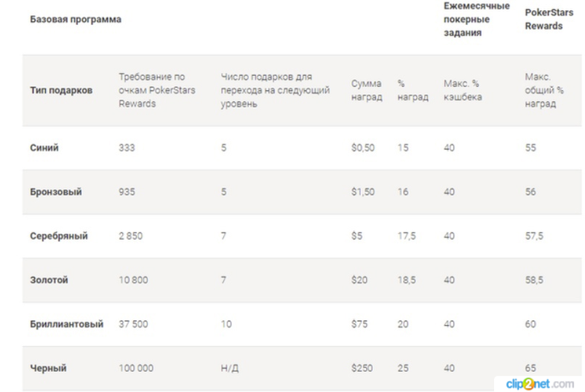Select the "$0,50" reward amount cell
This screenshot has height=392, width=585.
(364, 148)
